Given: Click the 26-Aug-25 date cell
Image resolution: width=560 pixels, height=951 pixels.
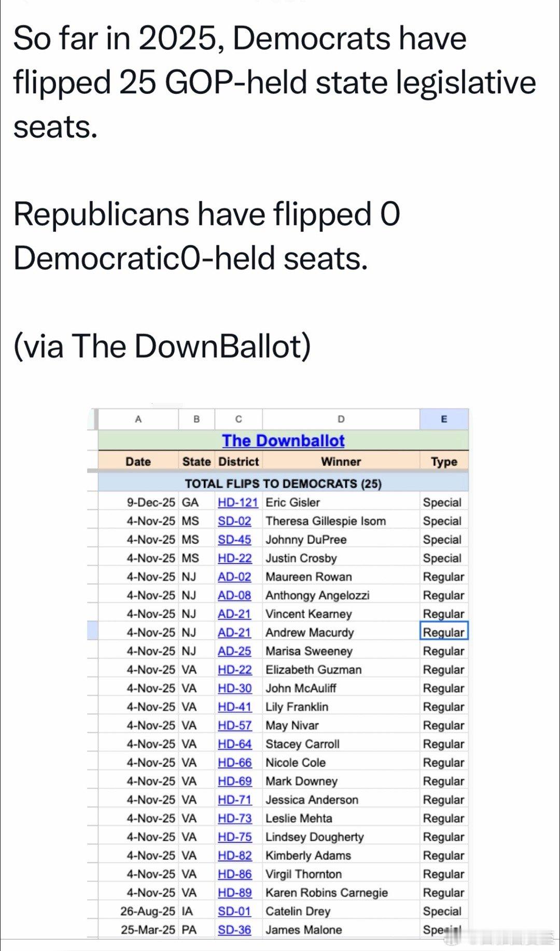Looking at the screenshot, I should click(148, 911).
